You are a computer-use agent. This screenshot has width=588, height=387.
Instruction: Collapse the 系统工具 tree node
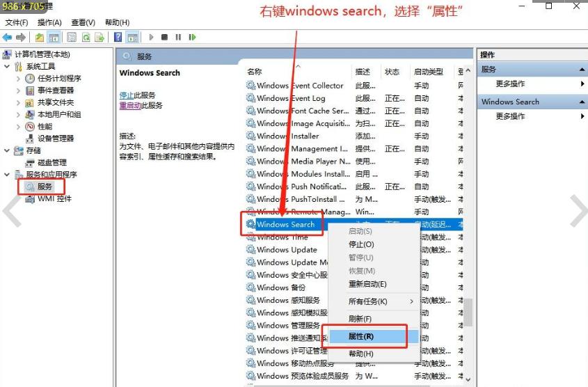point(7,66)
